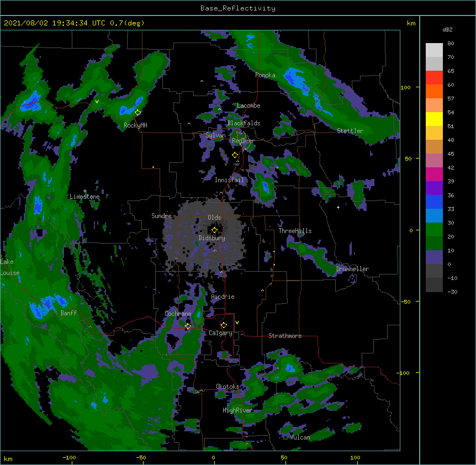Click the ThreeHills label
The image size is (476, 465).
pos(295,231)
